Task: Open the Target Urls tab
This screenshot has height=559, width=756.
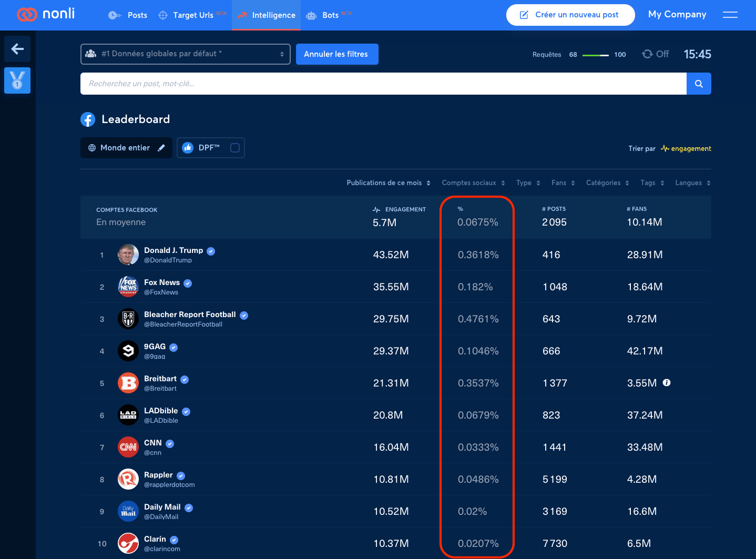Action: (x=192, y=15)
